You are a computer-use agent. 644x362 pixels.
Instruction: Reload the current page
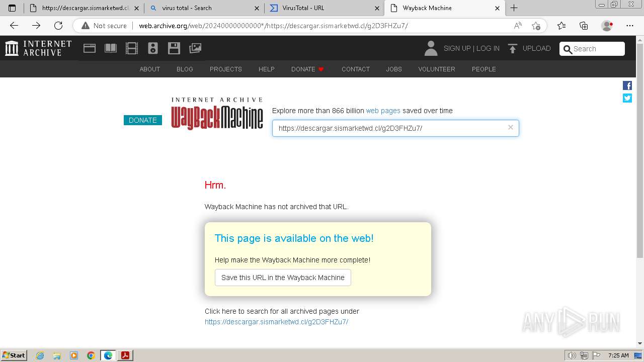click(58, 26)
